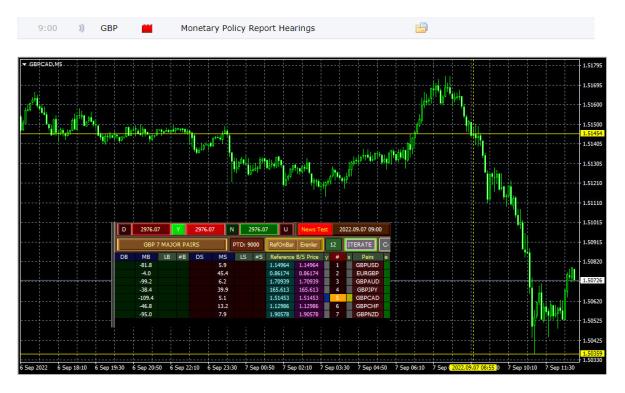Click the ITERATE button
625x393 pixels.
coord(360,244)
